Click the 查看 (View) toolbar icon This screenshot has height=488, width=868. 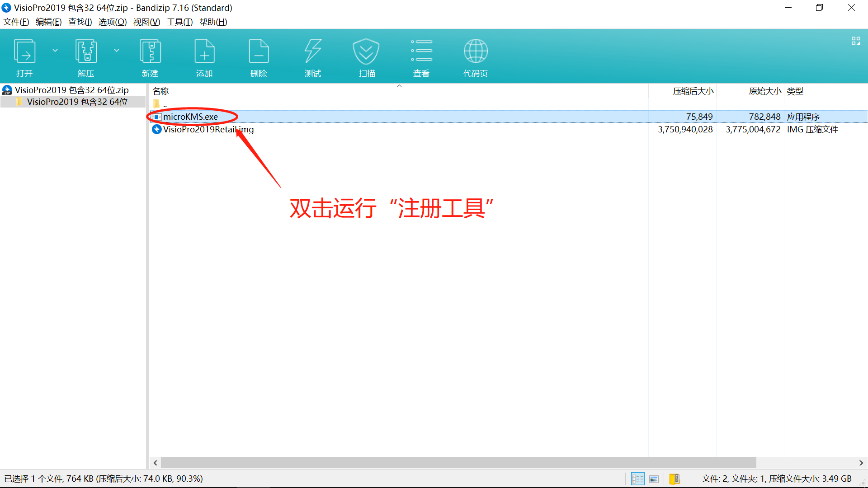pos(421,51)
